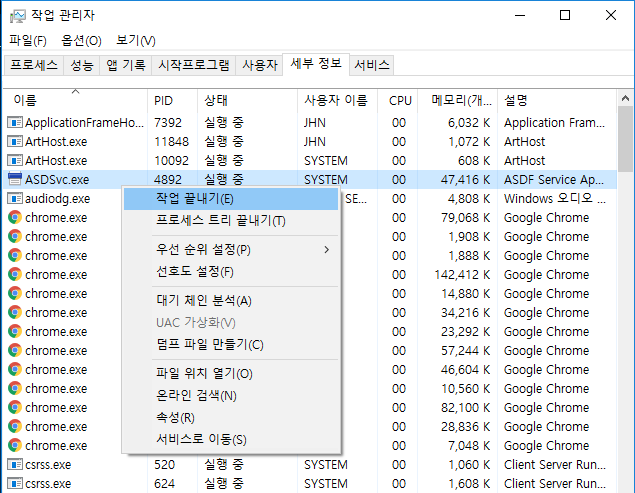
Task: Click the Chrome icon in the 34,216 K row
Action: point(15,312)
